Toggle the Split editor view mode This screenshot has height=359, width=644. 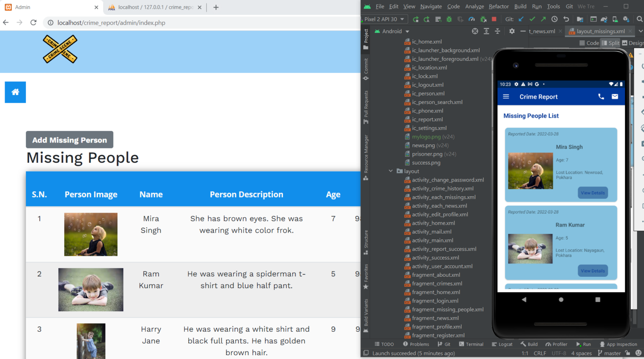point(610,43)
